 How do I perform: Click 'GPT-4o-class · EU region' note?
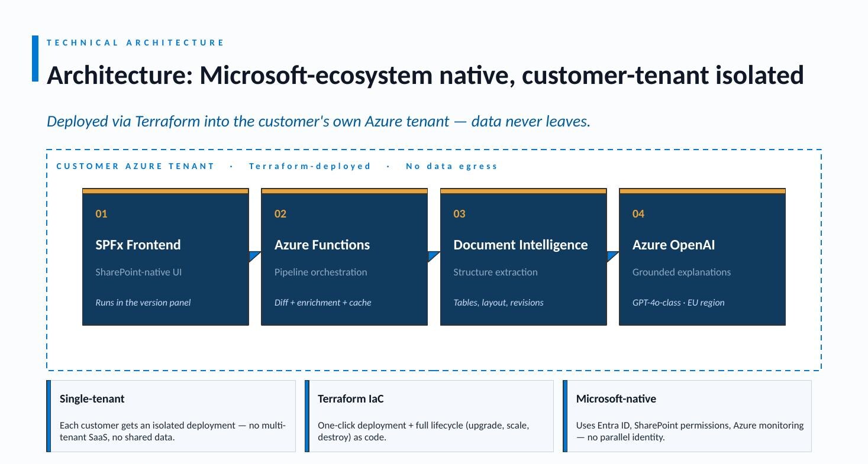[x=679, y=302]
